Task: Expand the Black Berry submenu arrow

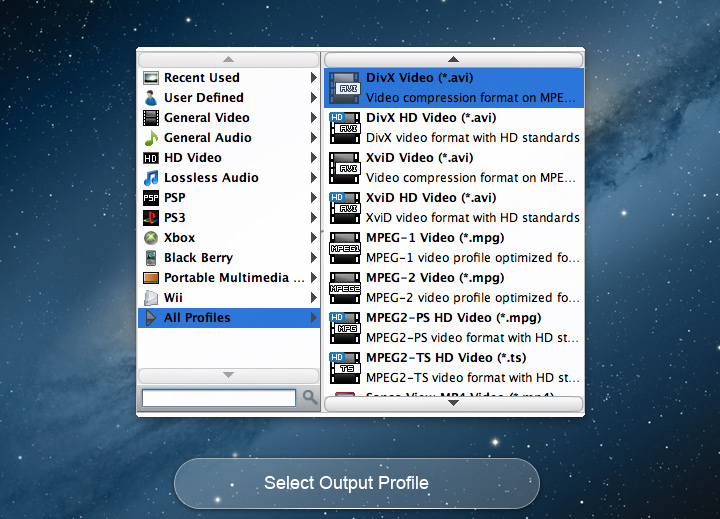Action: pyautogui.click(x=314, y=258)
